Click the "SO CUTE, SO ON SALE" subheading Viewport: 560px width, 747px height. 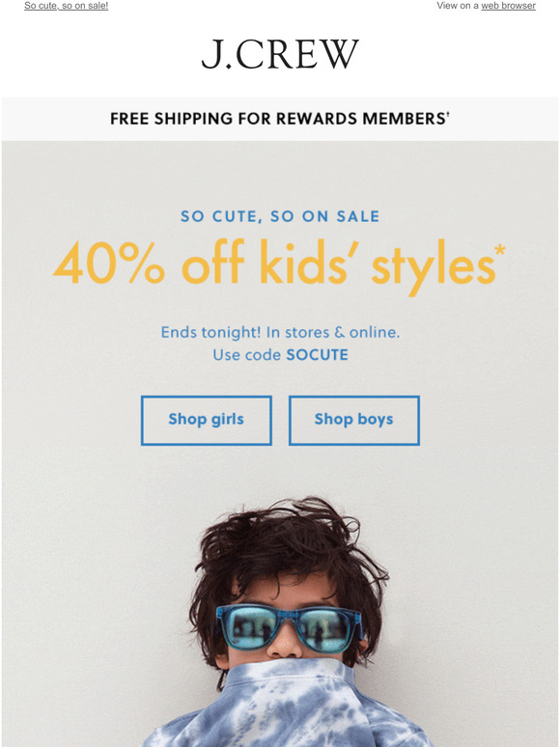(x=280, y=216)
